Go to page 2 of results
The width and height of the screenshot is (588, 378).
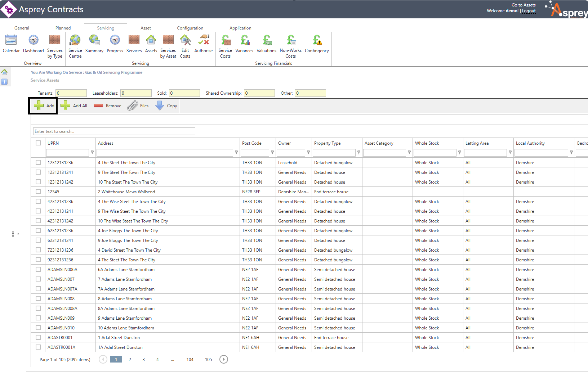[x=130, y=359]
